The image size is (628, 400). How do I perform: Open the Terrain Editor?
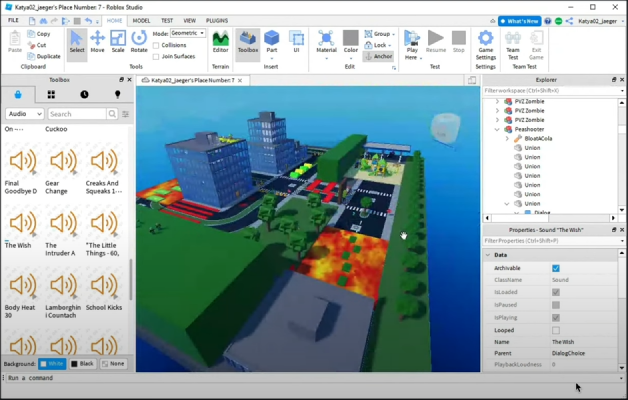pyautogui.click(x=220, y=41)
